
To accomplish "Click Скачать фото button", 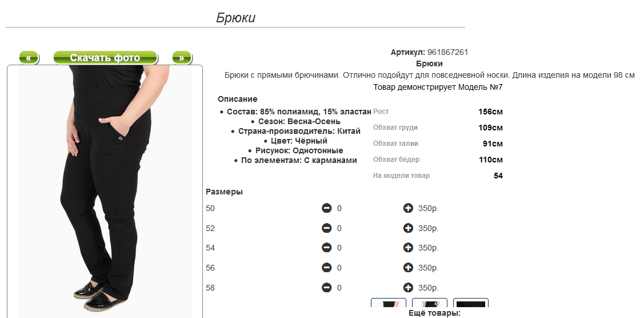I will pyautogui.click(x=105, y=58).
